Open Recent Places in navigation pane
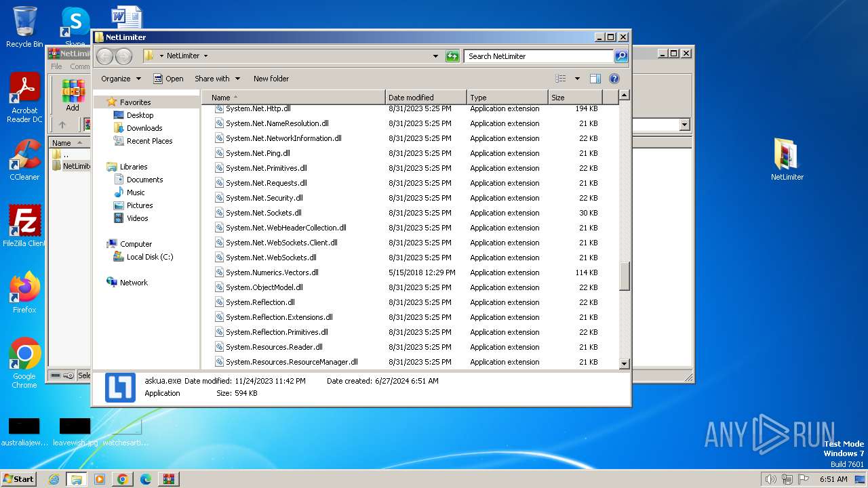 coord(149,141)
